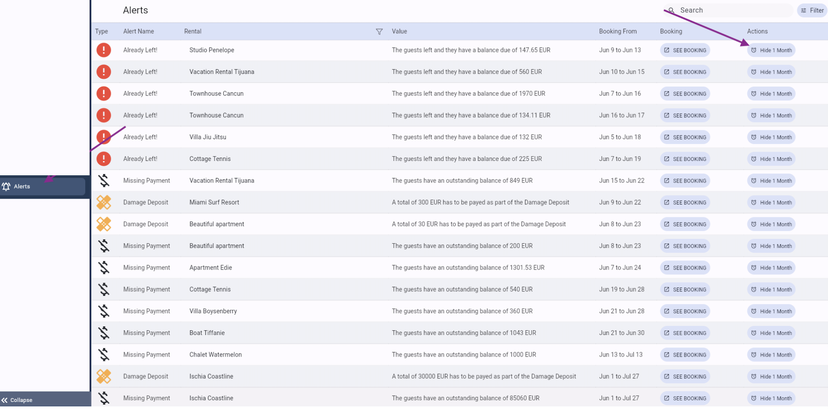Image resolution: width=828 pixels, height=409 pixels.
Task: Sort by the Type column header
Action: [101, 32]
